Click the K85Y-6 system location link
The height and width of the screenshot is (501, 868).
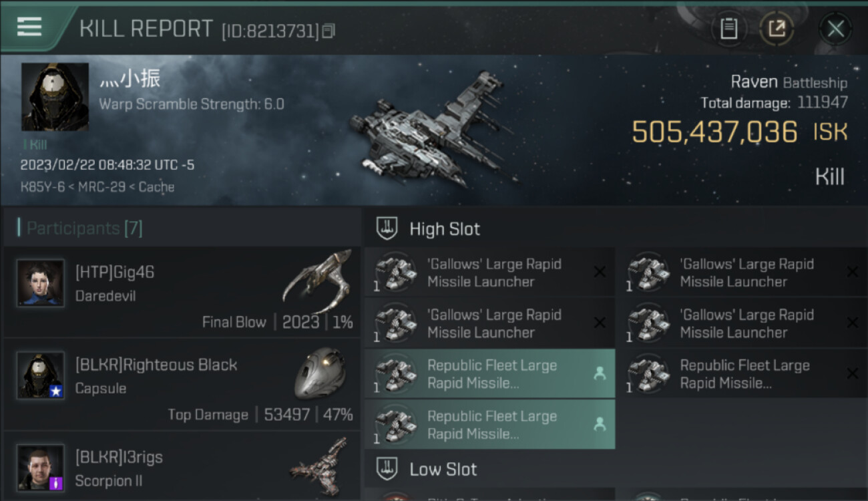click(42, 187)
